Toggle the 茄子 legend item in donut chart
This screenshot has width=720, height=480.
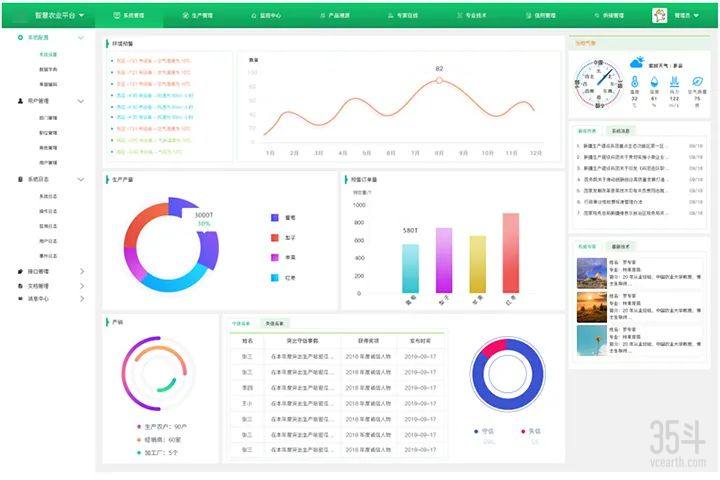pyautogui.click(x=282, y=237)
